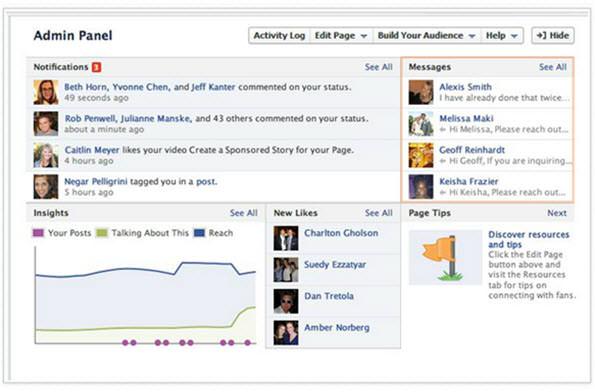Click Caitlin Meyer's notification avatar
Screen dimensions: 595x392
tap(46, 155)
